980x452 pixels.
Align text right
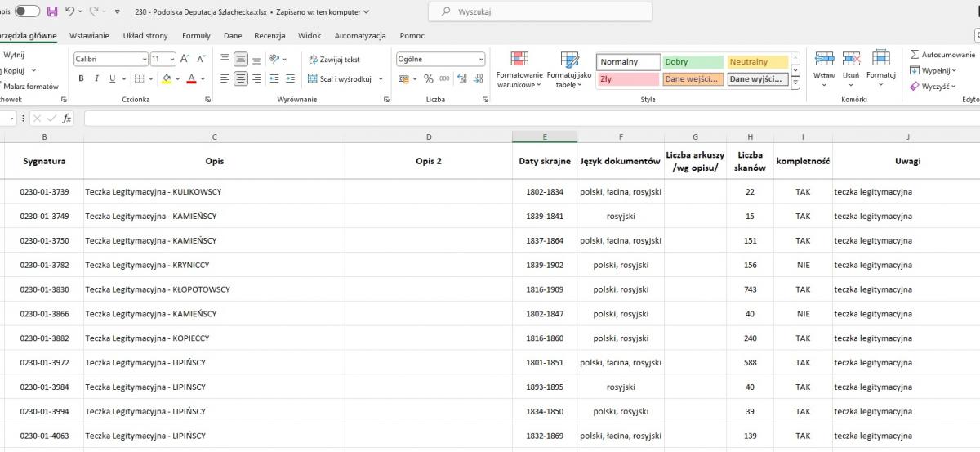(x=256, y=79)
